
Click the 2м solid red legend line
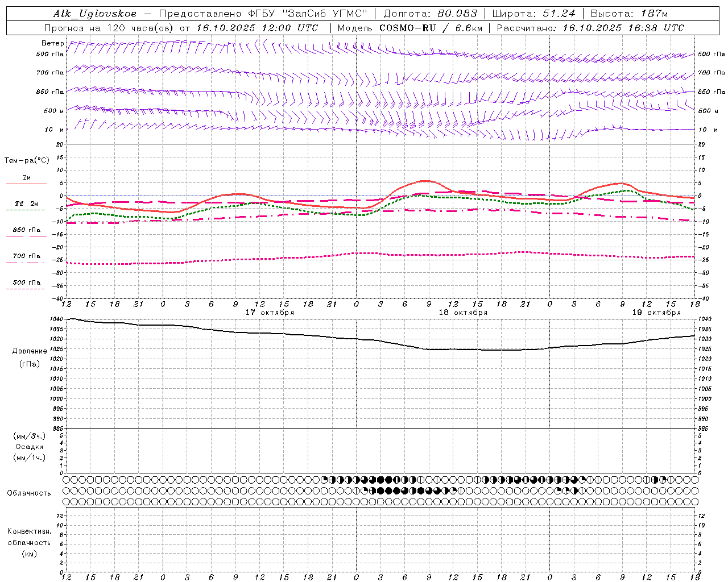pyautogui.click(x=26, y=184)
